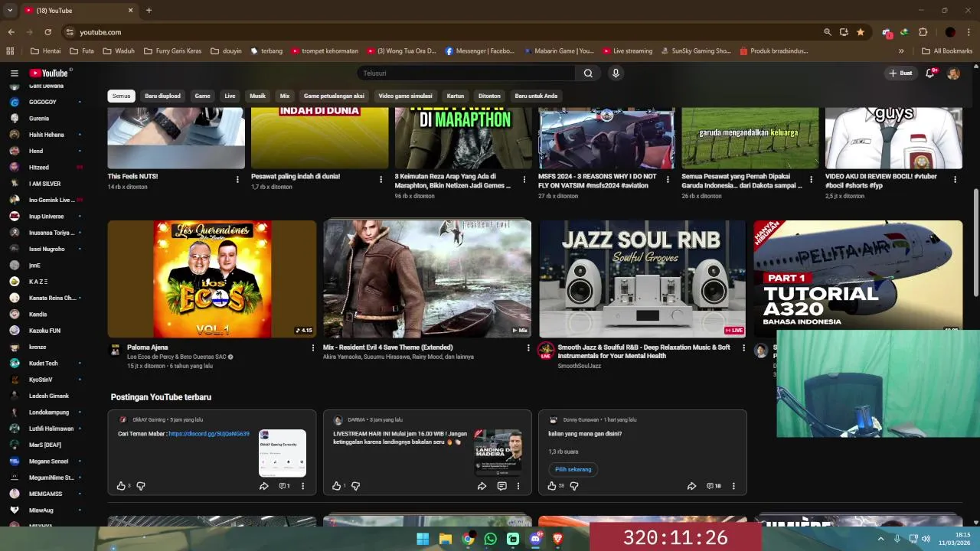Open options for Pesawat paling indah video
The height and width of the screenshot is (551, 980).
[381, 180]
